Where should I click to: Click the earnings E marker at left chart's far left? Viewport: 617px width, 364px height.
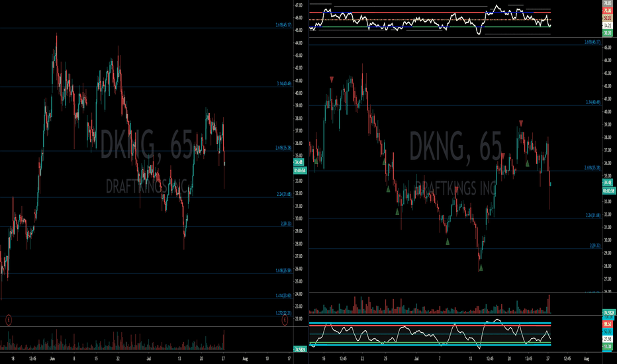tap(8, 320)
